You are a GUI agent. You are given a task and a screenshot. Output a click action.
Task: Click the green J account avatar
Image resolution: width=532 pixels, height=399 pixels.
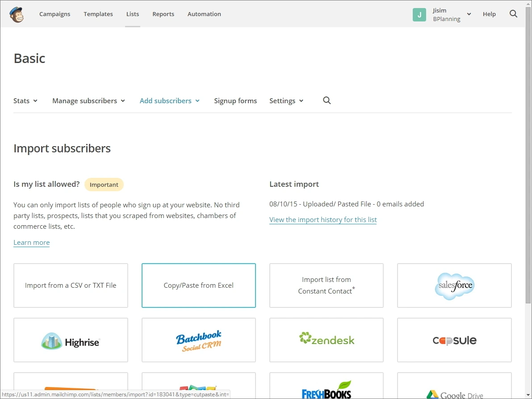point(419,15)
